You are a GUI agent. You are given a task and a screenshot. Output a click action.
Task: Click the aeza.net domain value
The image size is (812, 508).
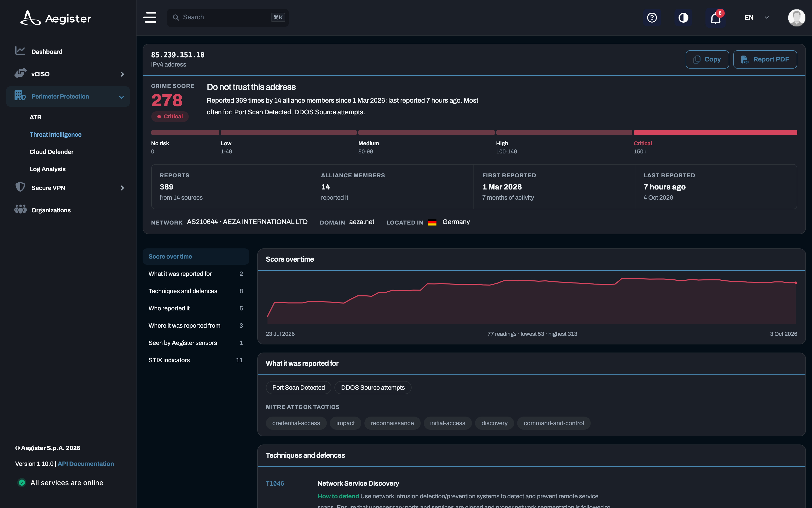[361, 222]
